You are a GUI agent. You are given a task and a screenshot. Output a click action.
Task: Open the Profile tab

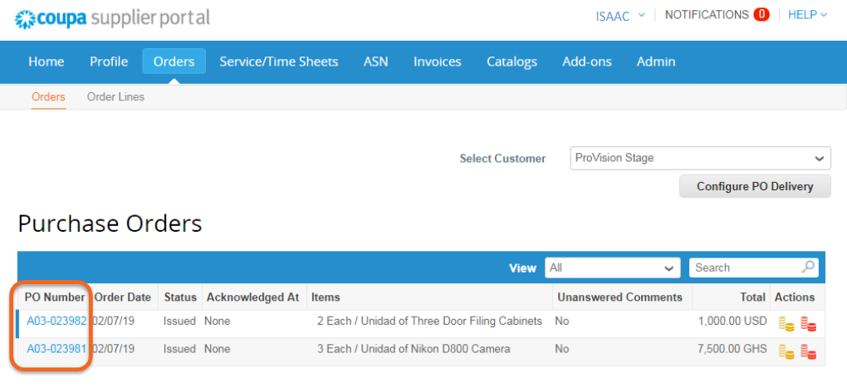pos(109,62)
